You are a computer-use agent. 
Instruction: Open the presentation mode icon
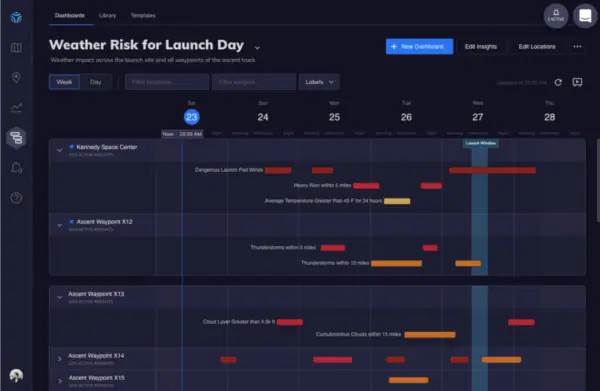tap(577, 82)
